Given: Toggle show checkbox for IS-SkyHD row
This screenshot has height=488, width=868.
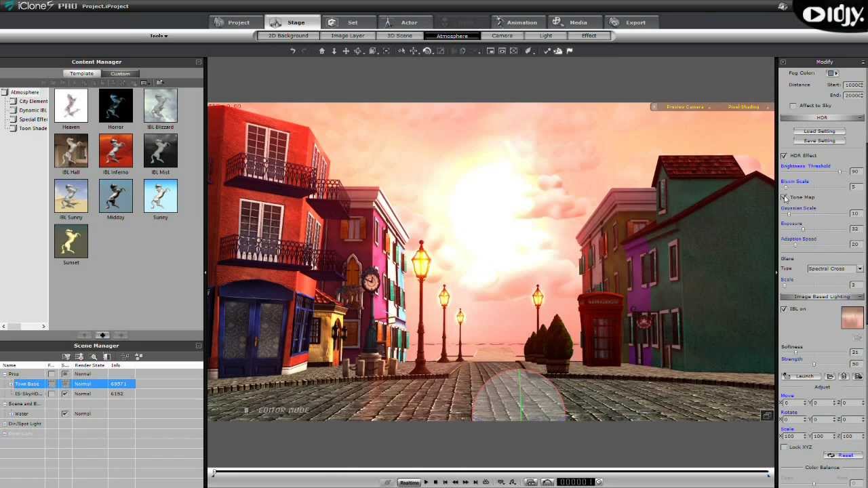Looking at the screenshot, I should (65, 394).
